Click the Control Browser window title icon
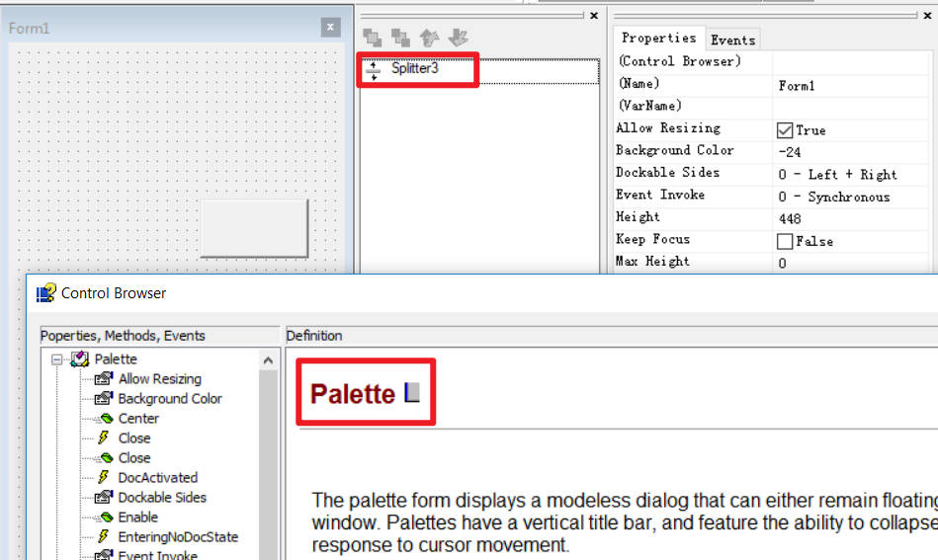 (46, 293)
